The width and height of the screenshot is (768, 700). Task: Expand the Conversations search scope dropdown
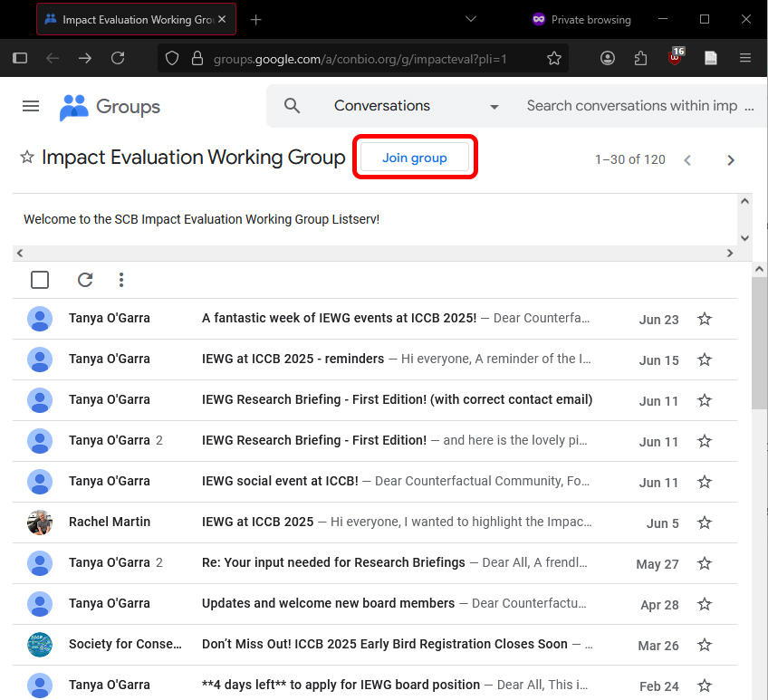point(494,107)
